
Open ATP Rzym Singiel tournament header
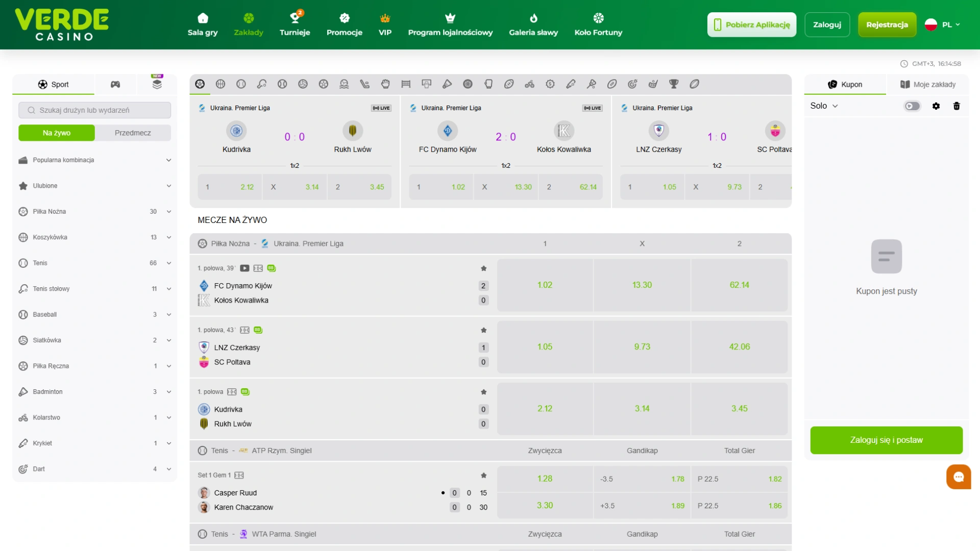tap(281, 450)
